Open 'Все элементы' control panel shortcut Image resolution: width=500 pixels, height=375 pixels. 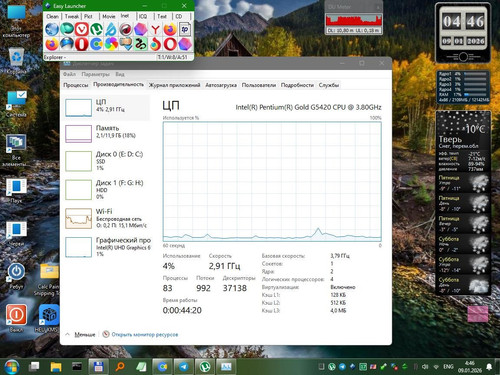16,150
